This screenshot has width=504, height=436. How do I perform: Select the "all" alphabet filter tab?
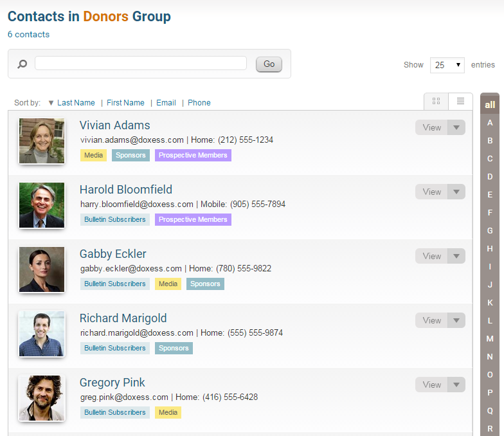tap(490, 104)
